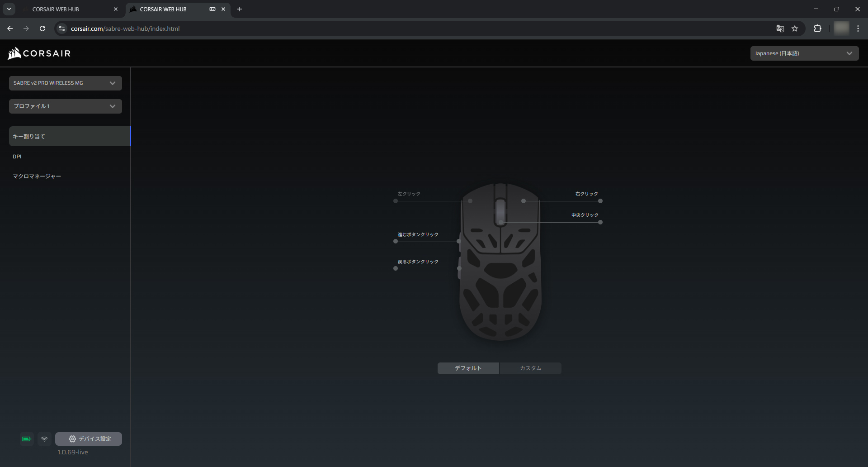Click the reload page icon
The width and height of the screenshot is (868, 467).
42,28
